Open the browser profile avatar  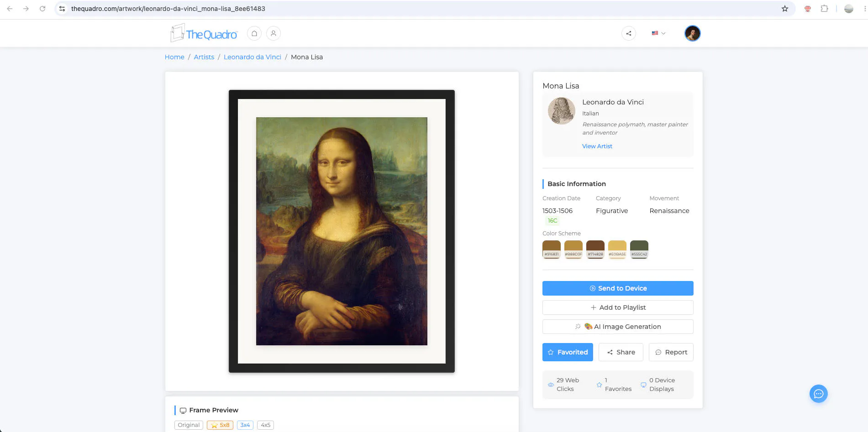tap(849, 9)
